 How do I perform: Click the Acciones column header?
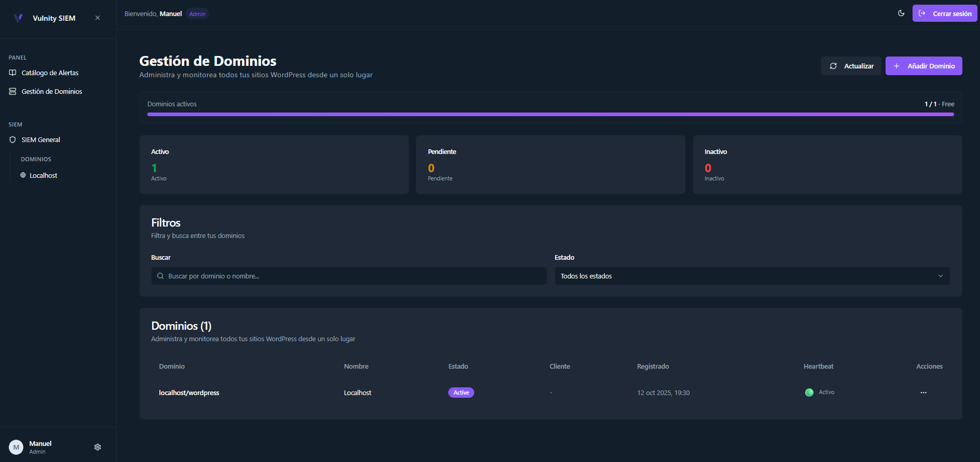click(x=929, y=366)
